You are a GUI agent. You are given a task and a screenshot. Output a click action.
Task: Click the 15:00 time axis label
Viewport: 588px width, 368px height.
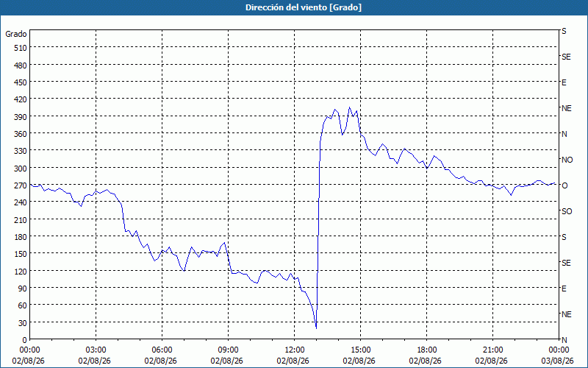coord(361,350)
